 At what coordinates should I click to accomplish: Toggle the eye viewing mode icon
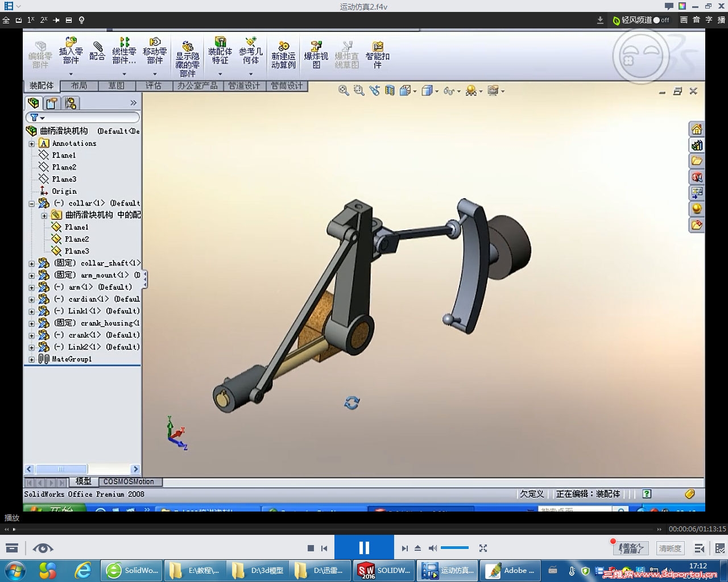tap(43, 548)
